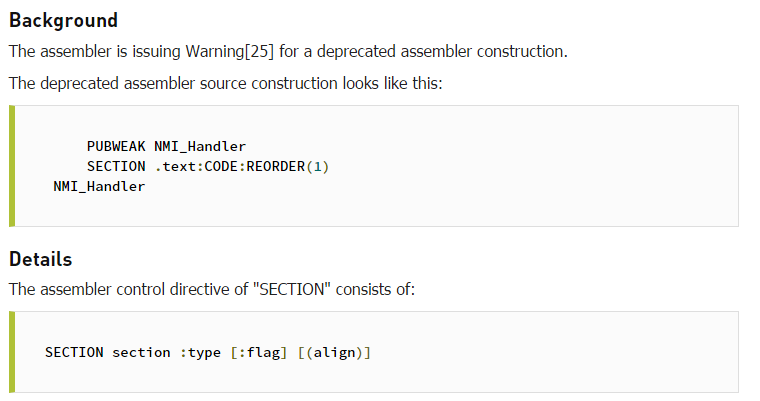760x401 pixels.
Task: Click the SECTION .text:CODE:REORDER(1) line
Action: coord(208,167)
